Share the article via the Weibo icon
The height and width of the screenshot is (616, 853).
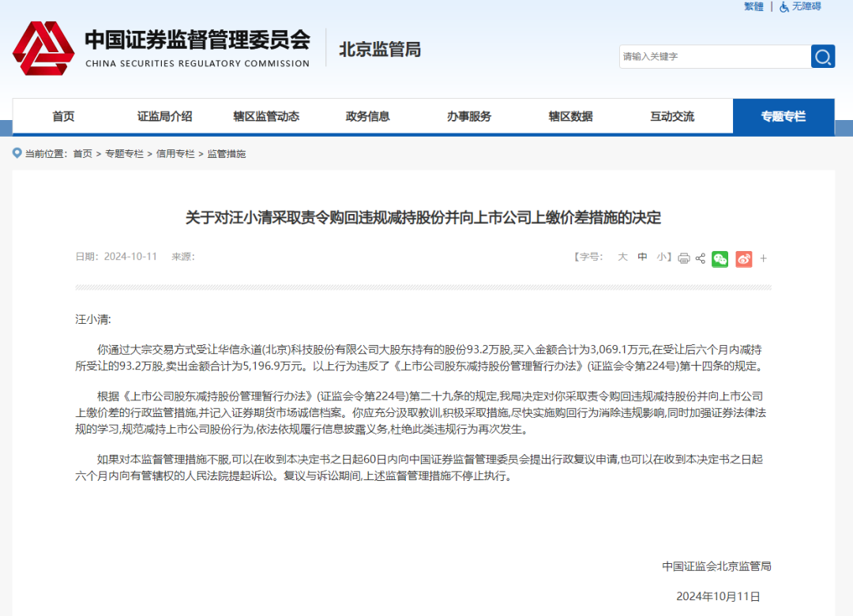coord(743,258)
